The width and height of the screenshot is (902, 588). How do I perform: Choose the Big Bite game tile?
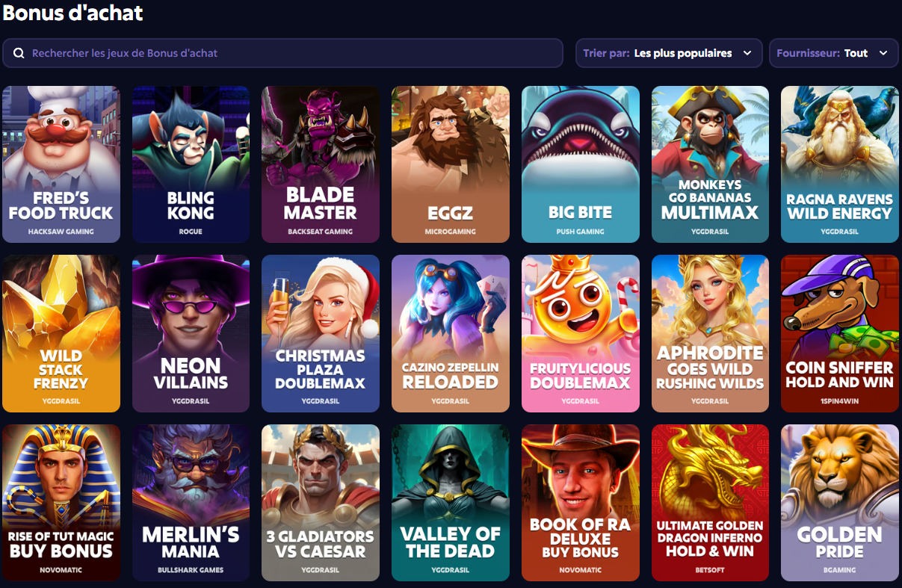point(581,164)
